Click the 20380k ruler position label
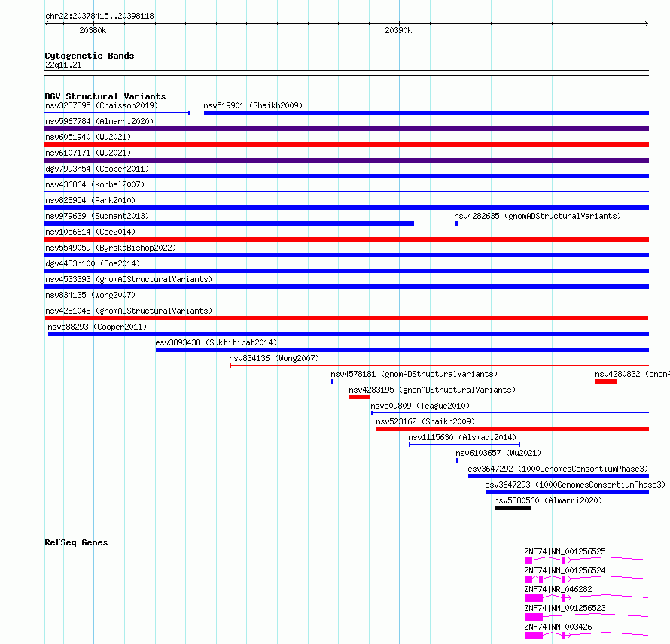Screen dimensions: 670x644 pyautogui.click(x=93, y=30)
